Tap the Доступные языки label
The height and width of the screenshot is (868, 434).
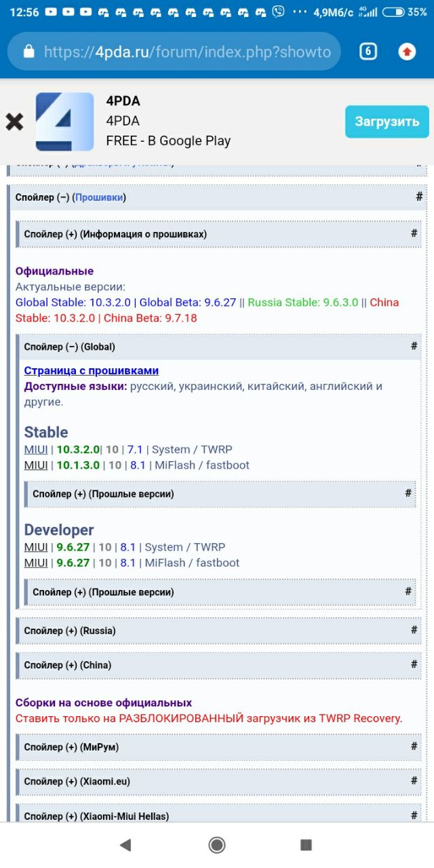(75, 387)
